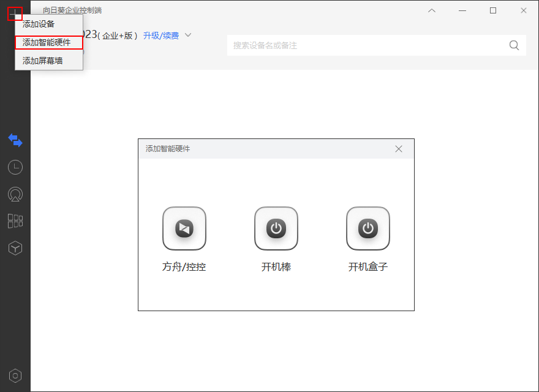Open the screen wall grid icon
Screen dimensions: 539x392
[x=15, y=221]
